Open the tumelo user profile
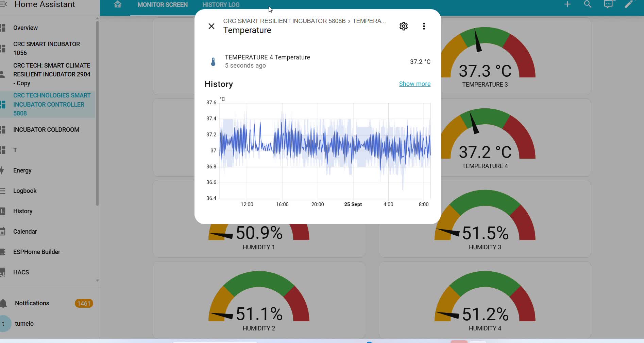 [x=24, y=324]
